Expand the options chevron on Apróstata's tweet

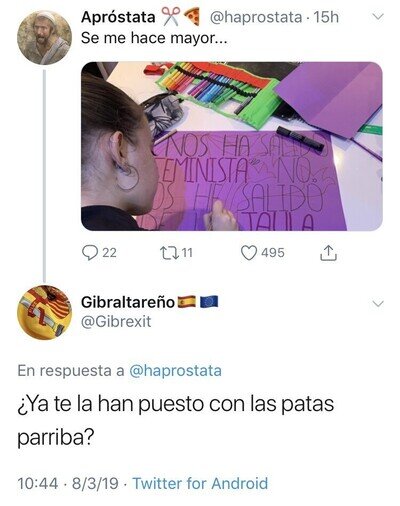(378, 17)
